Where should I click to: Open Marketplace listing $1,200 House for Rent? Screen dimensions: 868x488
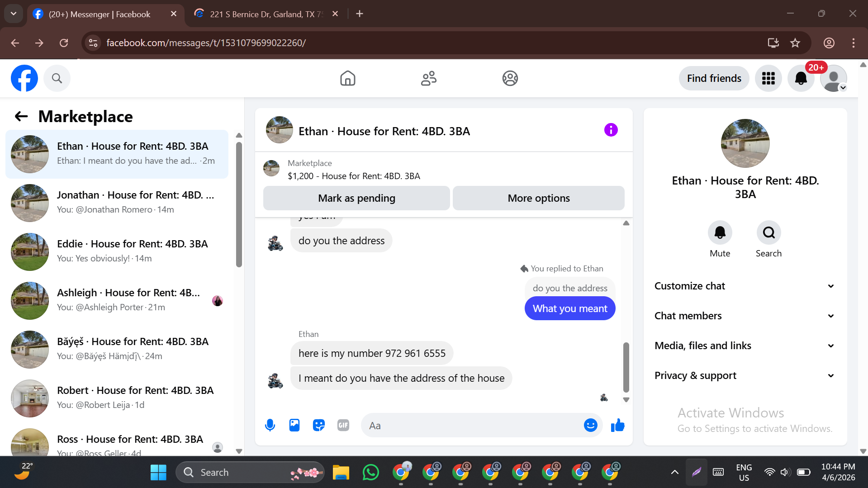click(x=354, y=176)
